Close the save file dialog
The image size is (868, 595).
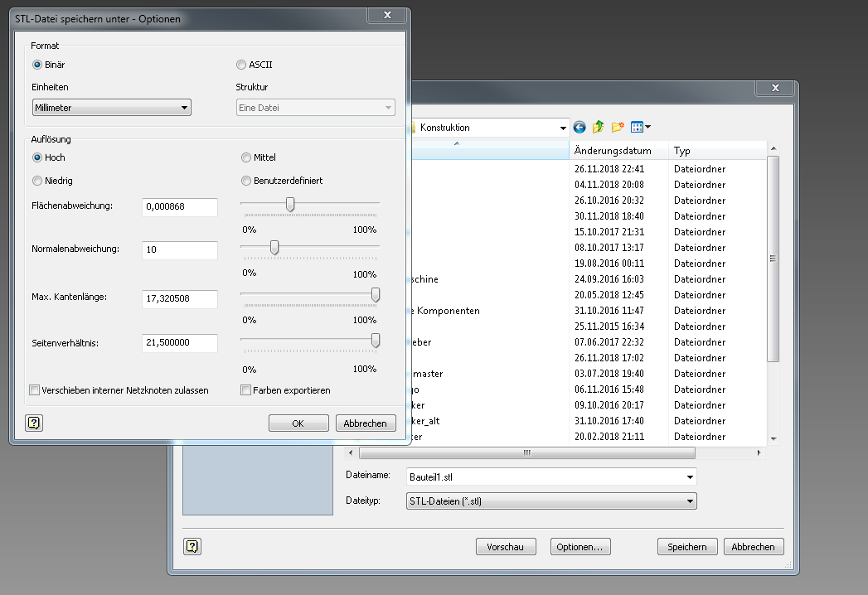coord(775,88)
